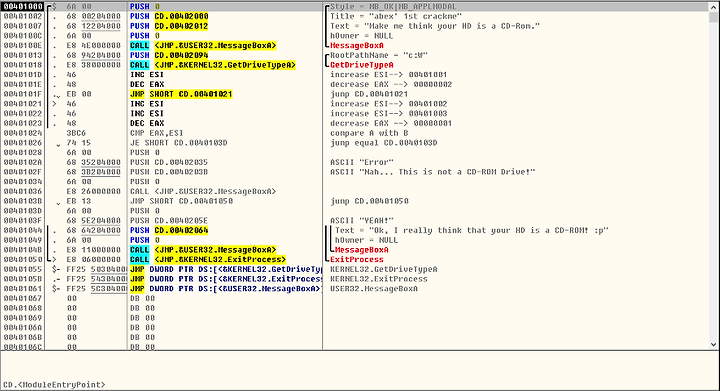
Task: Click hex bytes E8 4E000000
Action: click(93, 45)
